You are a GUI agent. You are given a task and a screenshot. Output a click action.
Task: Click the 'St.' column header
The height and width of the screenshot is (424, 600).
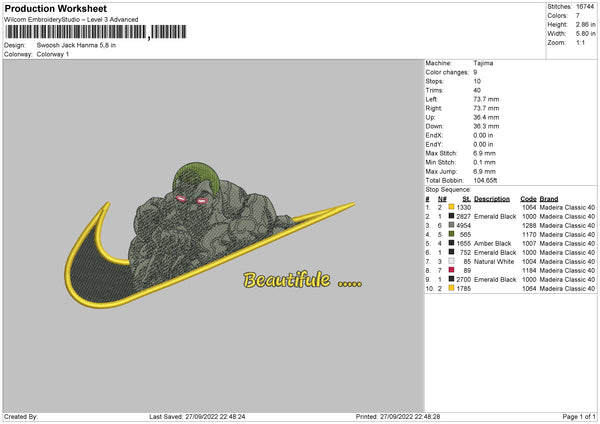[x=466, y=199]
